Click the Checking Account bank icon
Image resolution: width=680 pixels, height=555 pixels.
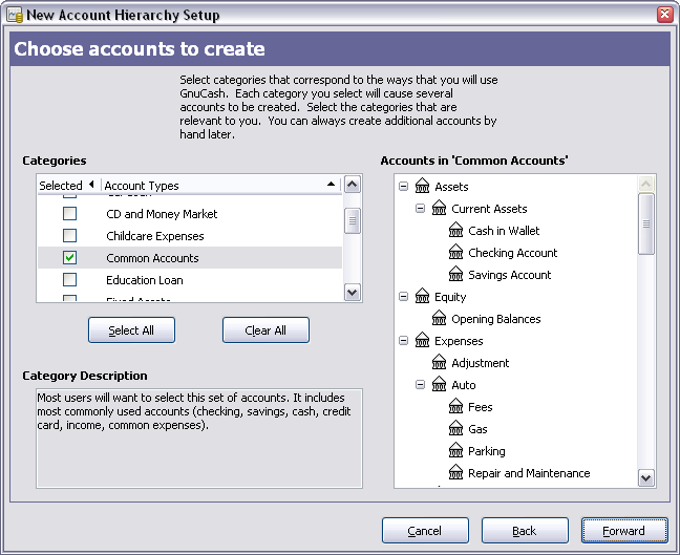click(456, 252)
